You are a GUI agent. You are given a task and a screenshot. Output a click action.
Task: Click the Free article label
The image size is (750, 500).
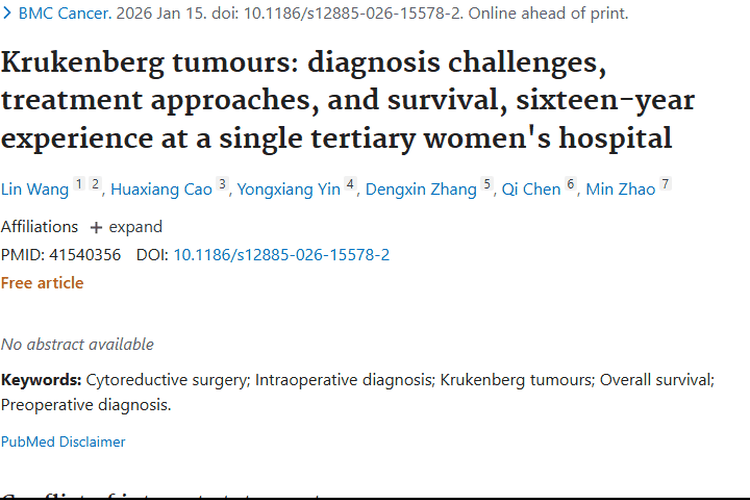coord(42,283)
